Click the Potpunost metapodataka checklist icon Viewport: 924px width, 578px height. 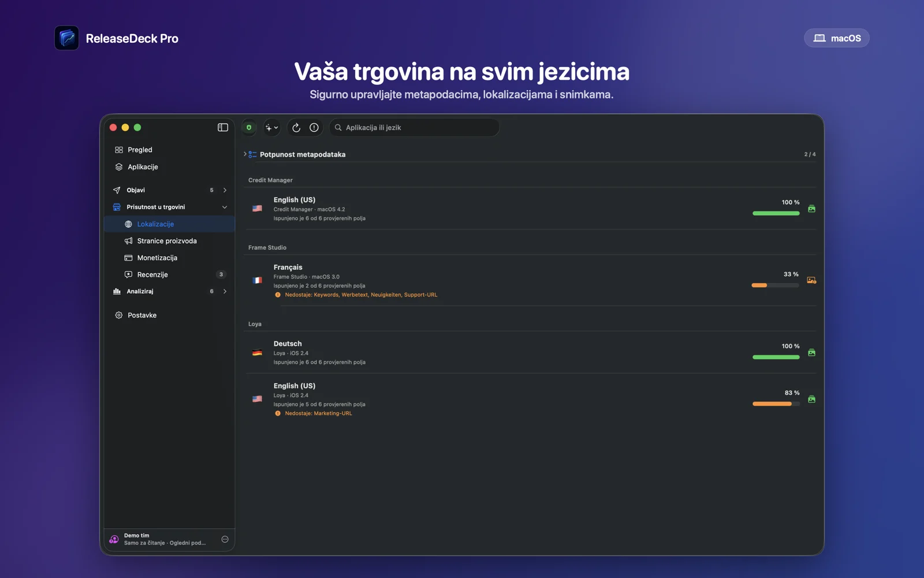click(x=253, y=154)
